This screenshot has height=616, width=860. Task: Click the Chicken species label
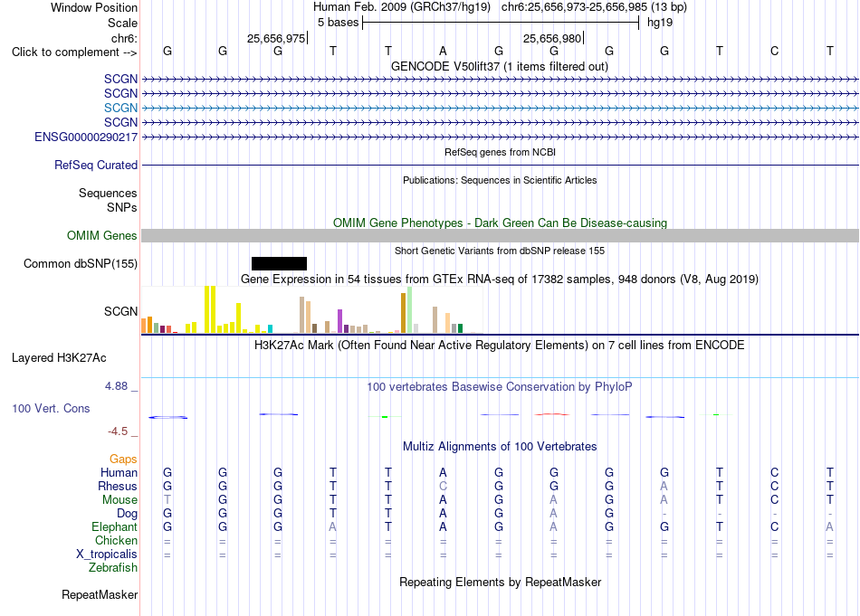click(116, 540)
